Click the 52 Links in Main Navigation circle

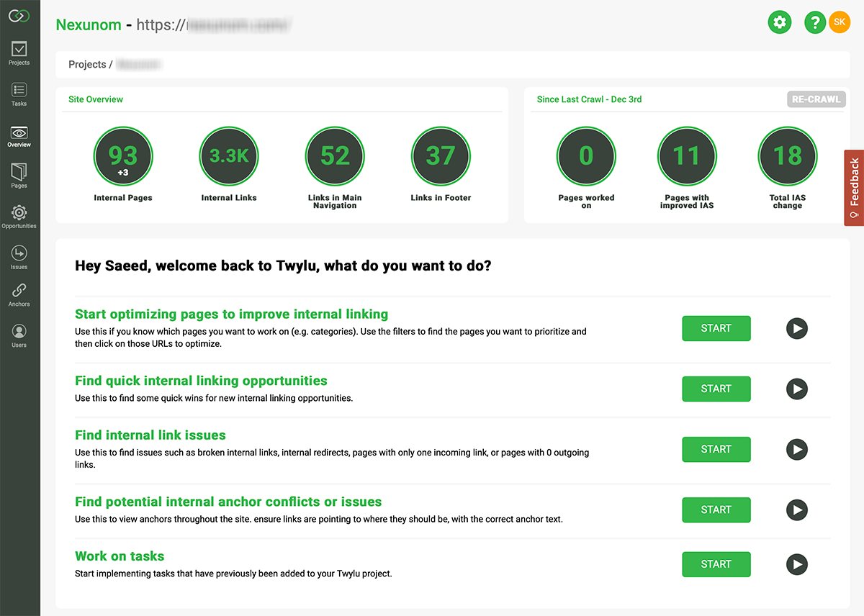[335, 156]
